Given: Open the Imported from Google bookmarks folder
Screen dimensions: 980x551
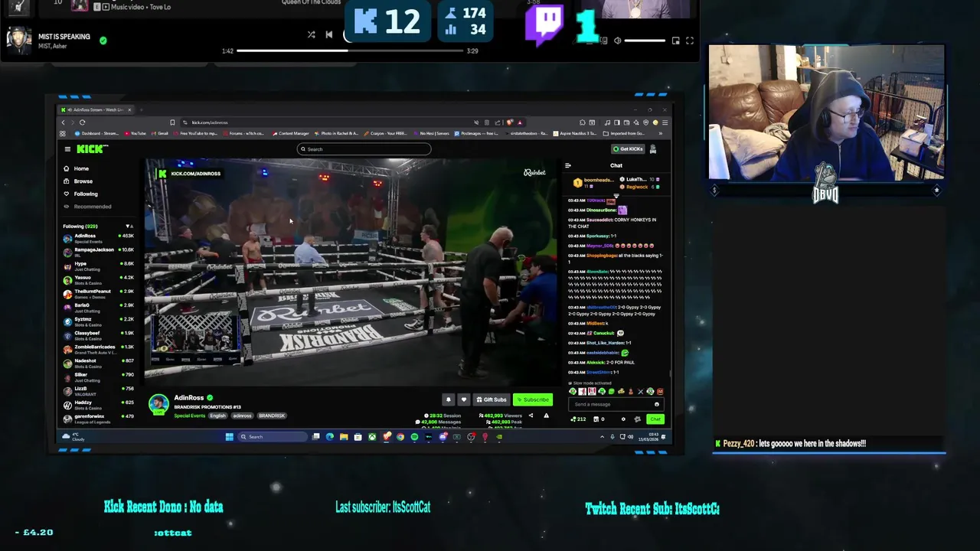Looking at the screenshot, I should [626, 133].
